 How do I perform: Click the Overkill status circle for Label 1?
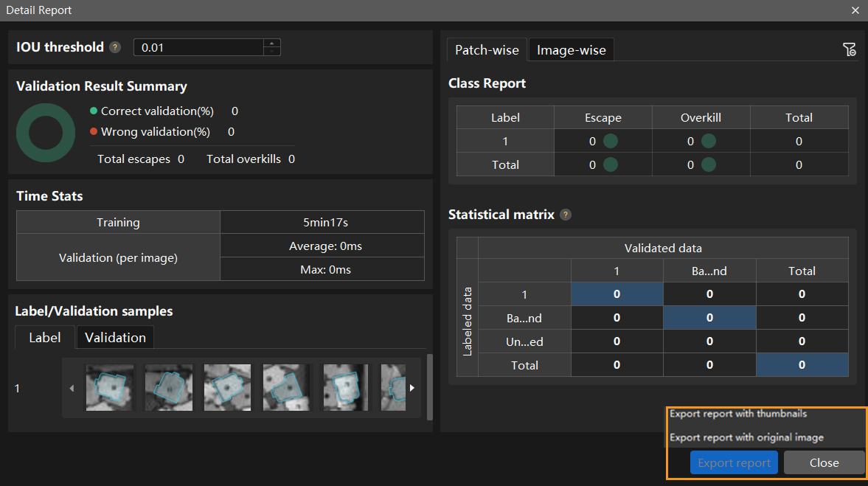(x=709, y=142)
